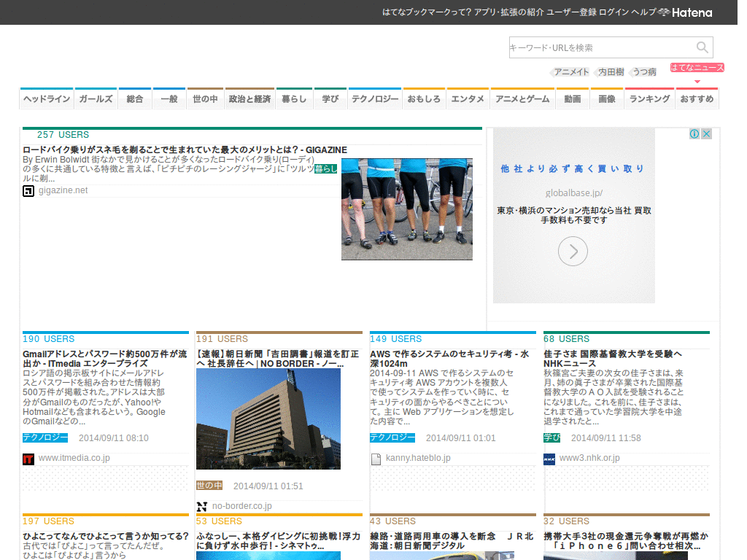Select the 政治と経済 tab
Viewport: 747px width, 560px height.
tap(249, 98)
